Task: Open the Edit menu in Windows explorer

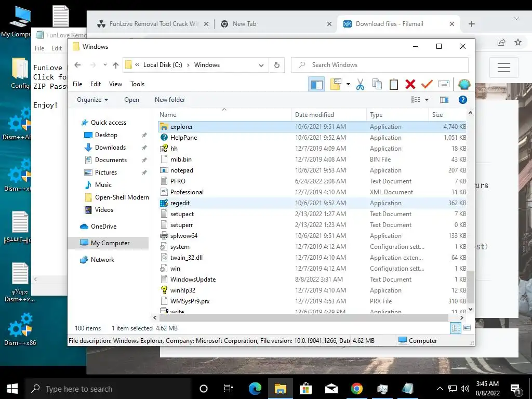Action: tap(96, 84)
